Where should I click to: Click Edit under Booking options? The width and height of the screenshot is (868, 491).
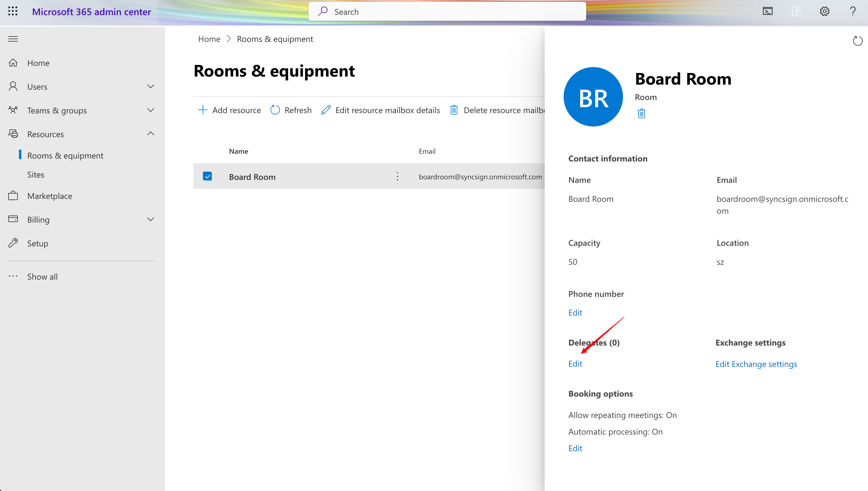click(x=575, y=448)
